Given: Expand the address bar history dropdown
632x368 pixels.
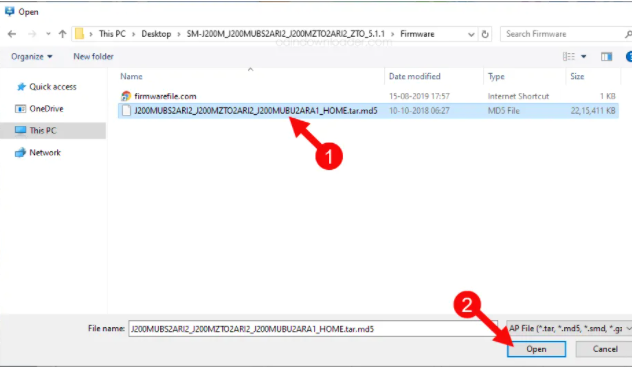Looking at the screenshot, I should coord(471,34).
